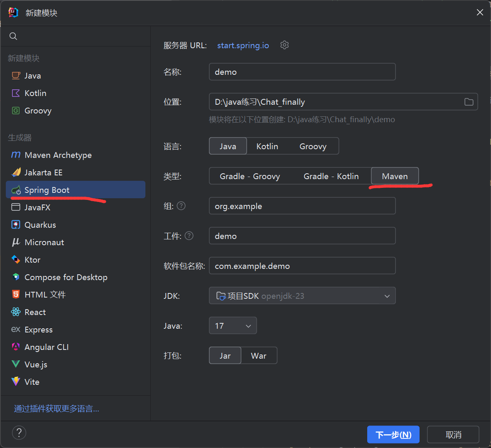Click the JavaFX window icon
The height and width of the screenshot is (448, 491).
[16, 207]
